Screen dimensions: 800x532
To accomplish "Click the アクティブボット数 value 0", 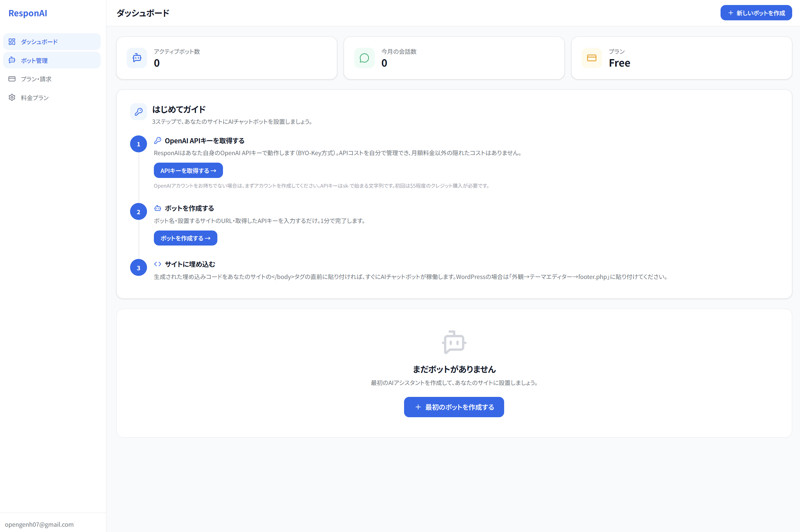I will click(x=157, y=63).
